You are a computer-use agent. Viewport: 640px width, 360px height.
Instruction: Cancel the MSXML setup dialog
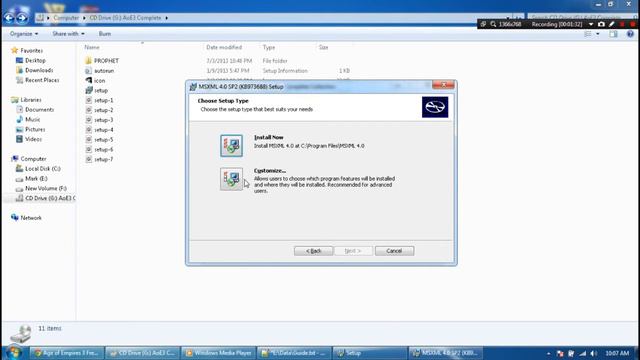394,251
